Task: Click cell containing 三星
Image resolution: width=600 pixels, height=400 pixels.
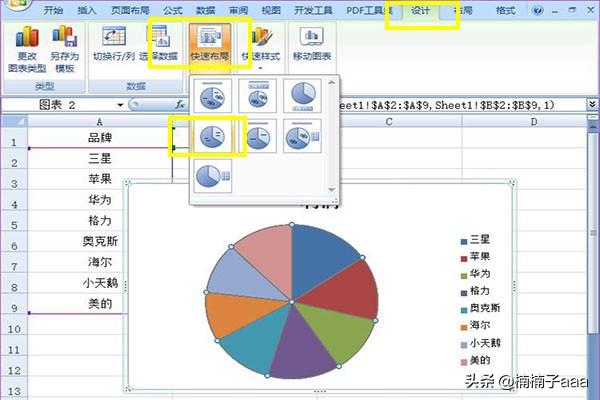Action: click(99, 158)
